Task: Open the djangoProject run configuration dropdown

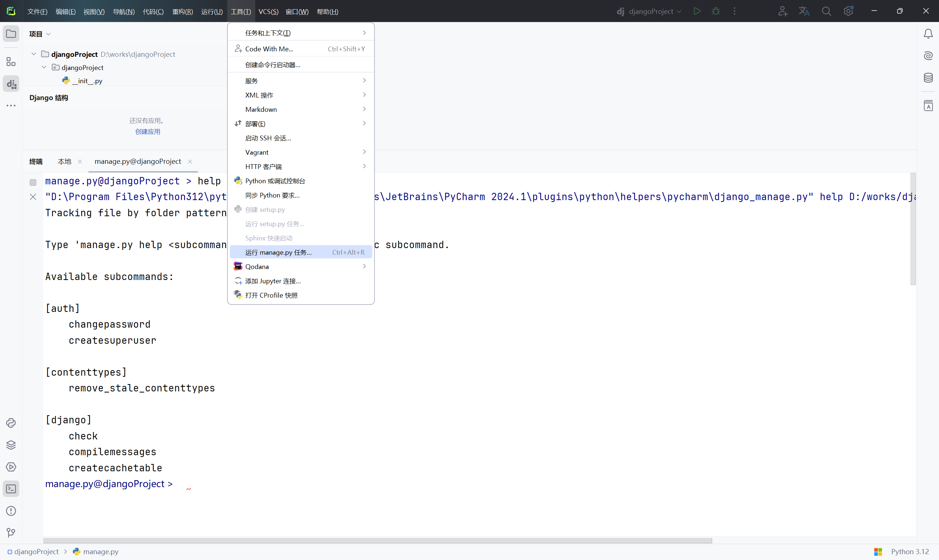Action: pyautogui.click(x=649, y=11)
